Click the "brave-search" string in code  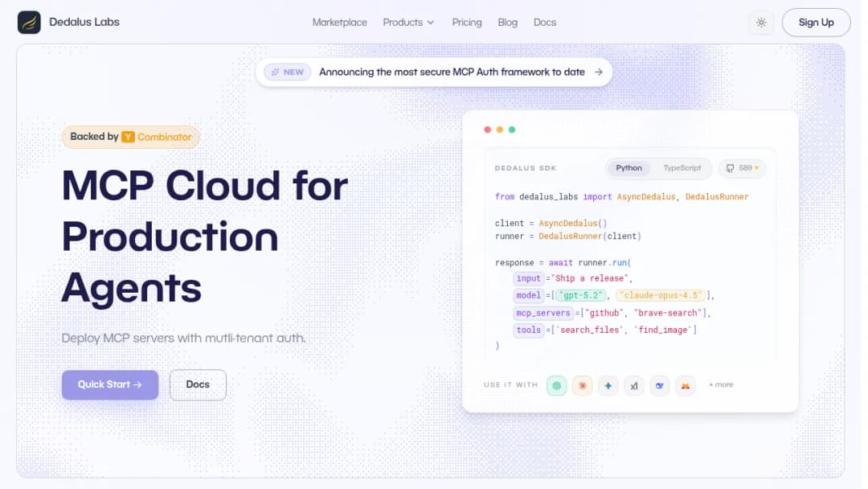[668, 314]
